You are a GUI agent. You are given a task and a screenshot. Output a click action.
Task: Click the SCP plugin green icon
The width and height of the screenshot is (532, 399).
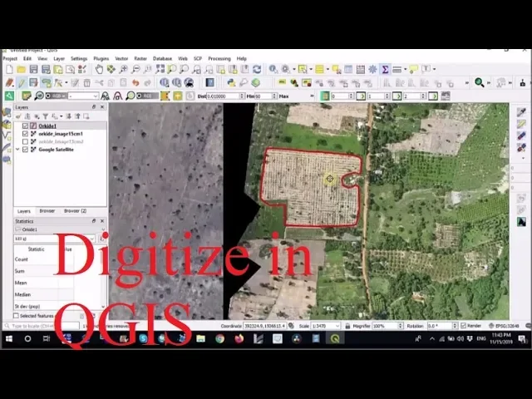coord(9,96)
